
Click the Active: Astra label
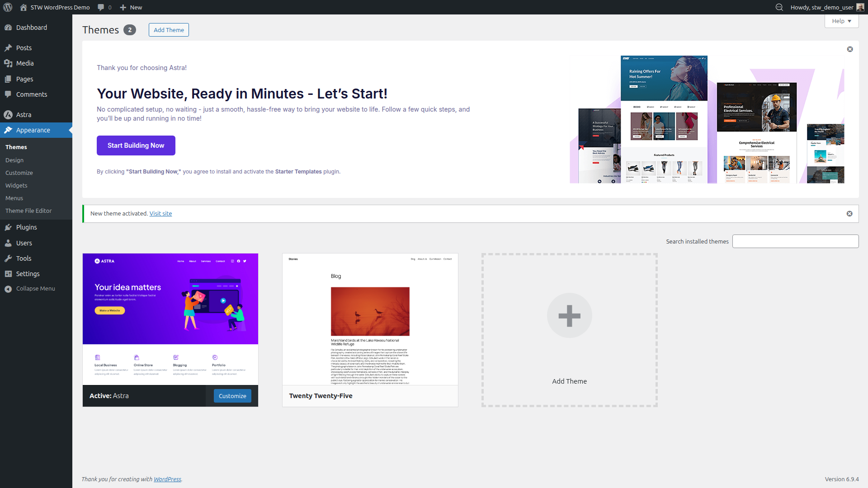[109, 396]
